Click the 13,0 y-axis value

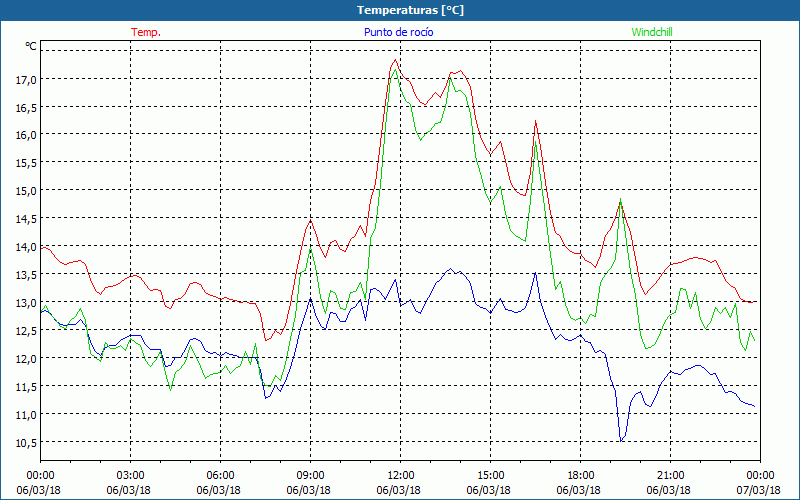pyautogui.click(x=26, y=303)
